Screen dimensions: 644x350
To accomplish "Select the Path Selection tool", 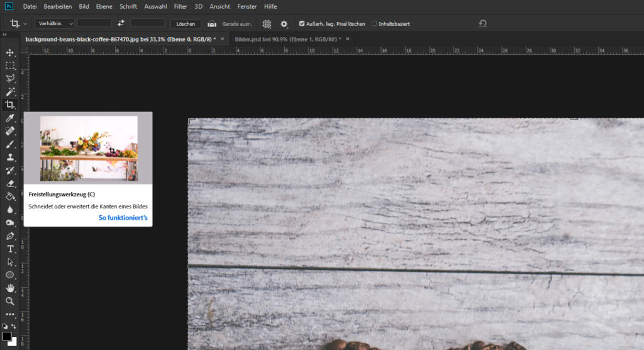I will pyautogui.click(x=10, y=262).
